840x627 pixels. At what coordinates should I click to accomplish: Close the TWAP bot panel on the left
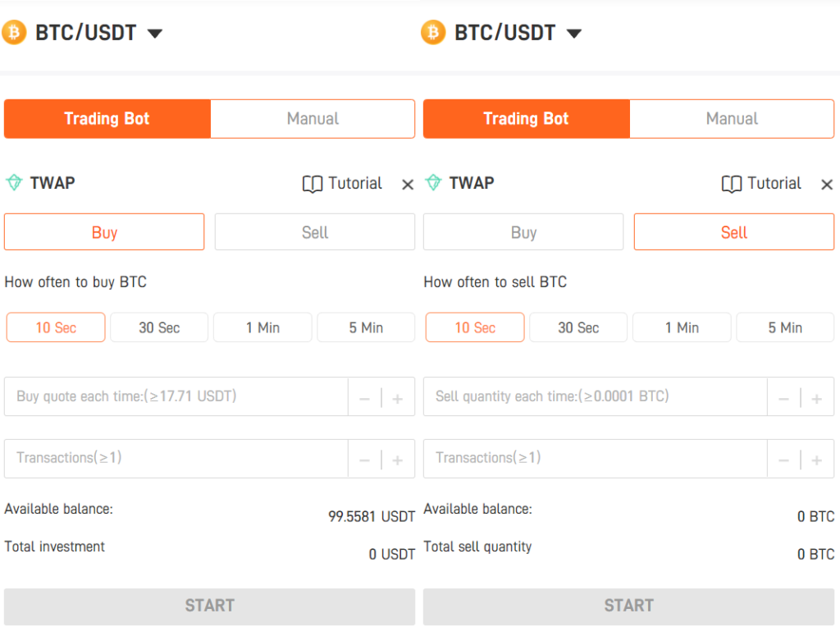(x=408, y=185)
